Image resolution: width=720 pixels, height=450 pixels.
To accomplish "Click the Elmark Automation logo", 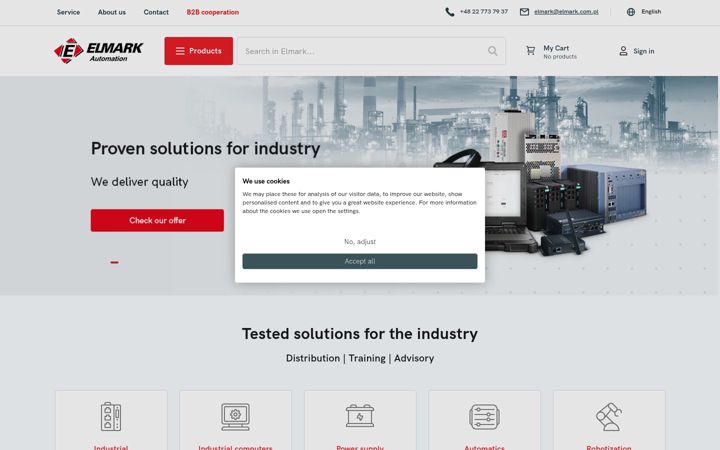I will coord(98,51).
